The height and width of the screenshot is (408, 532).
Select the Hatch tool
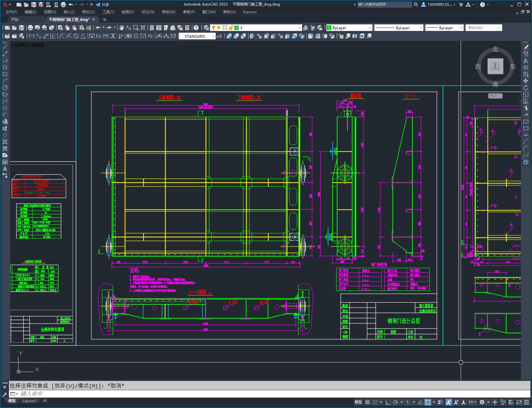pos(5,142)
